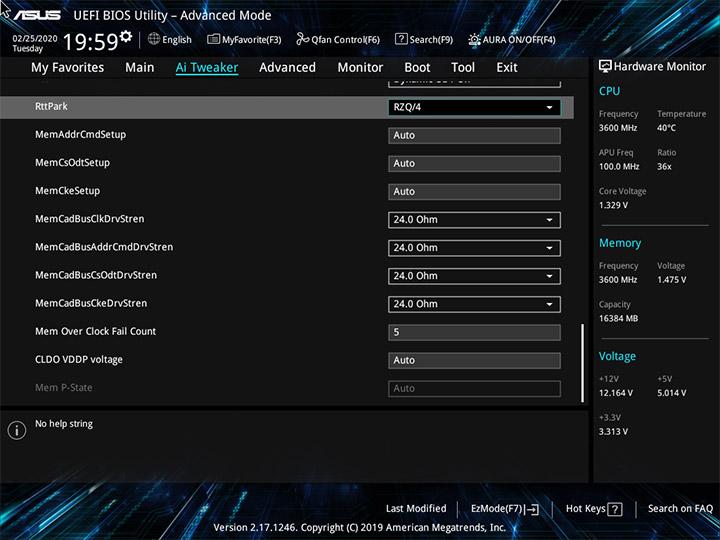Click the APU Freq 100.0 MHz value
The height and width of the screenshot is (540, 720).
point(619,167)
